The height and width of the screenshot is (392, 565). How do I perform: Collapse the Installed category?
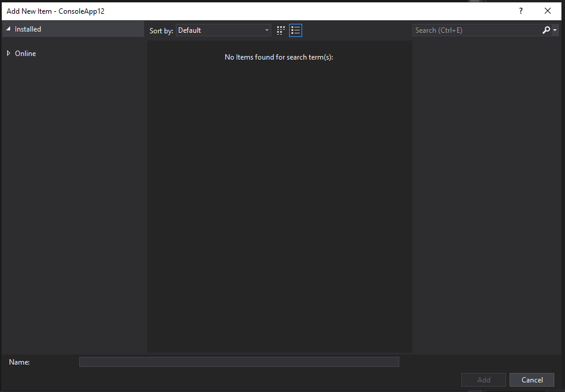pos(7,29)
